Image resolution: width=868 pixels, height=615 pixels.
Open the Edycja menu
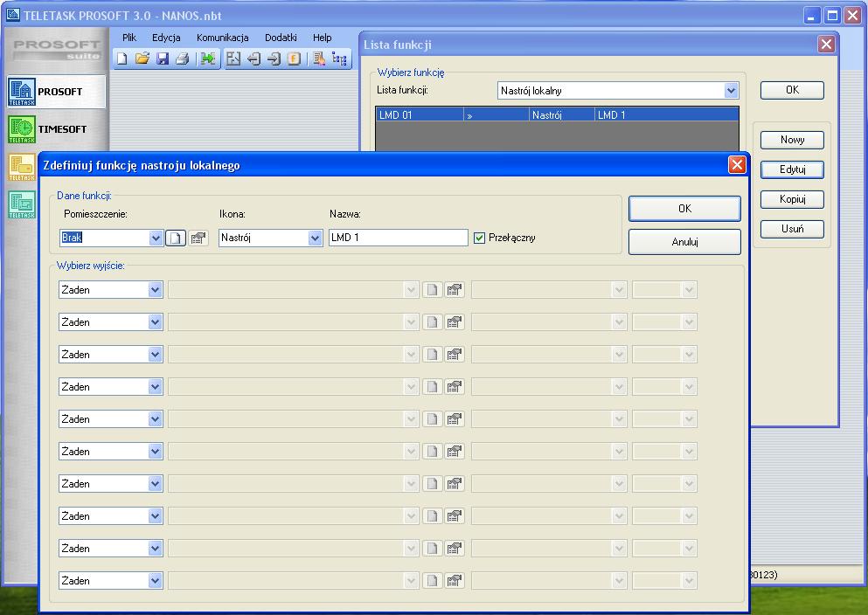[x=166, y=38]
